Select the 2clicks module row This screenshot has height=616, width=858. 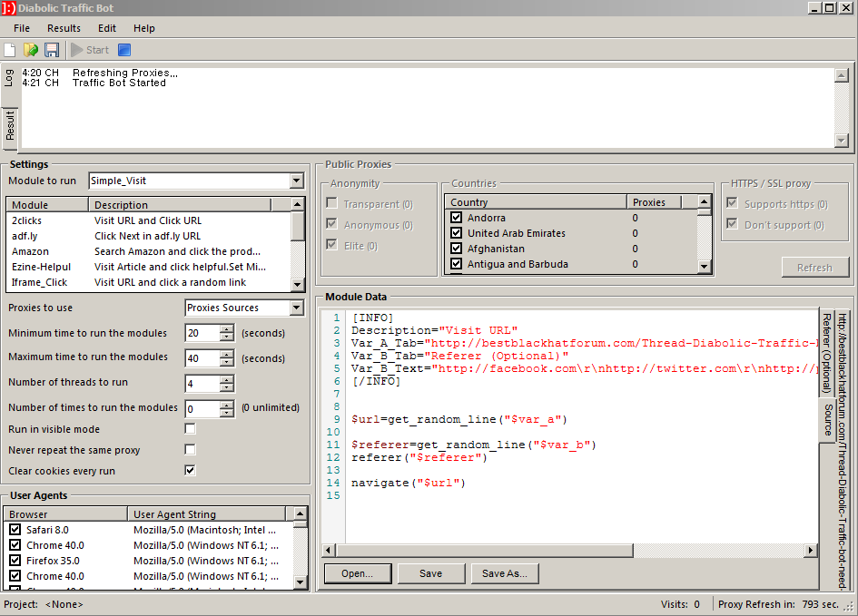tap(148, 220)
